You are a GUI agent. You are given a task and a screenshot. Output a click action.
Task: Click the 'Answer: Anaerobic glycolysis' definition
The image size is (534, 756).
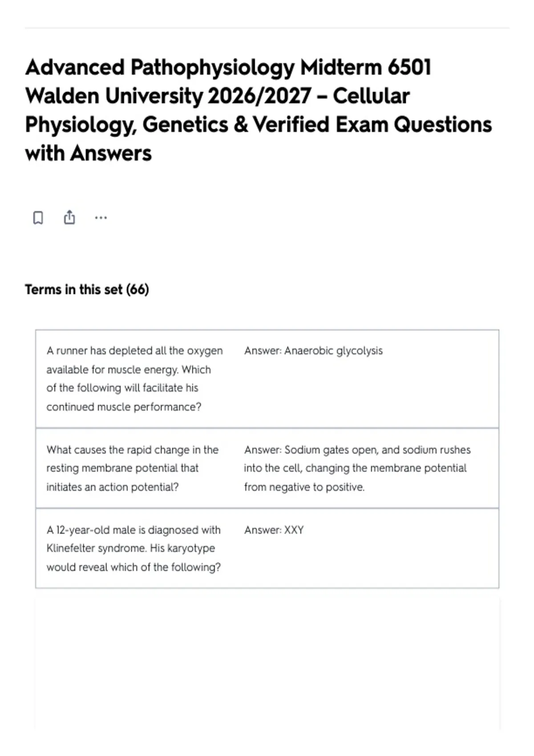coord(313,351)
